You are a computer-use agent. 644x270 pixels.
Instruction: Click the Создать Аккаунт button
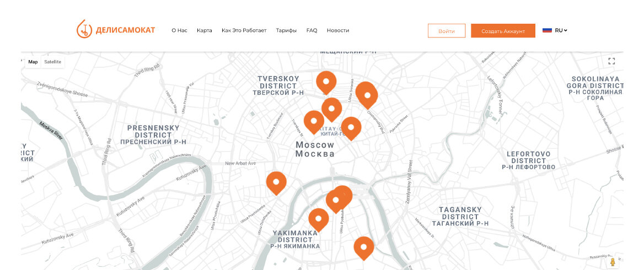(503, 31)
